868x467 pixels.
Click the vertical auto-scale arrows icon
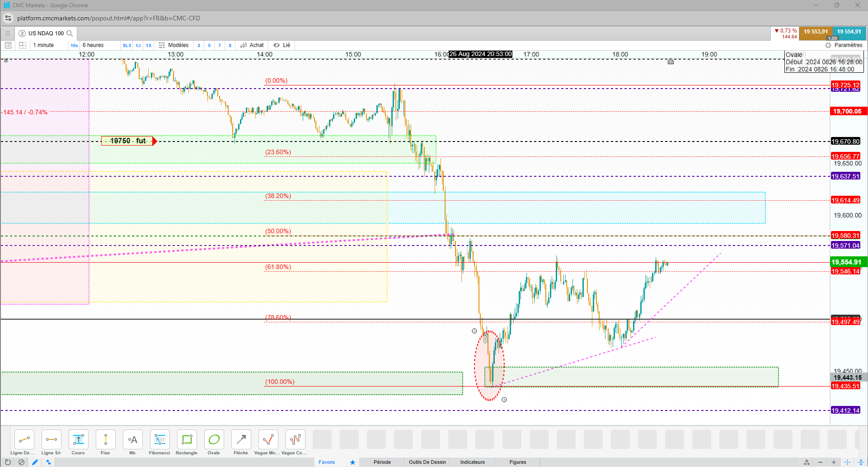pos(860,462)
